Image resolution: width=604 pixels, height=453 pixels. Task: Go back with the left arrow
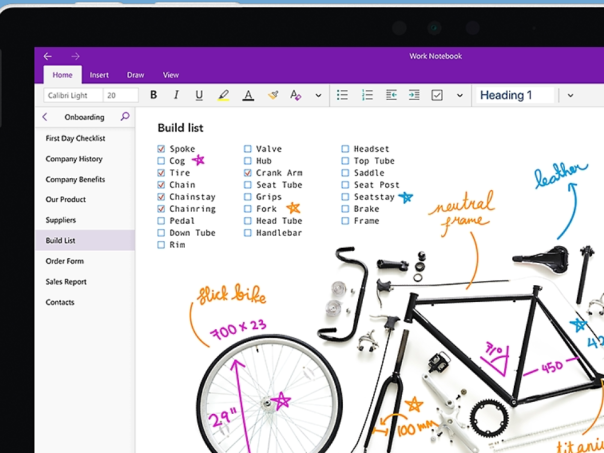[x=48, y=56]
